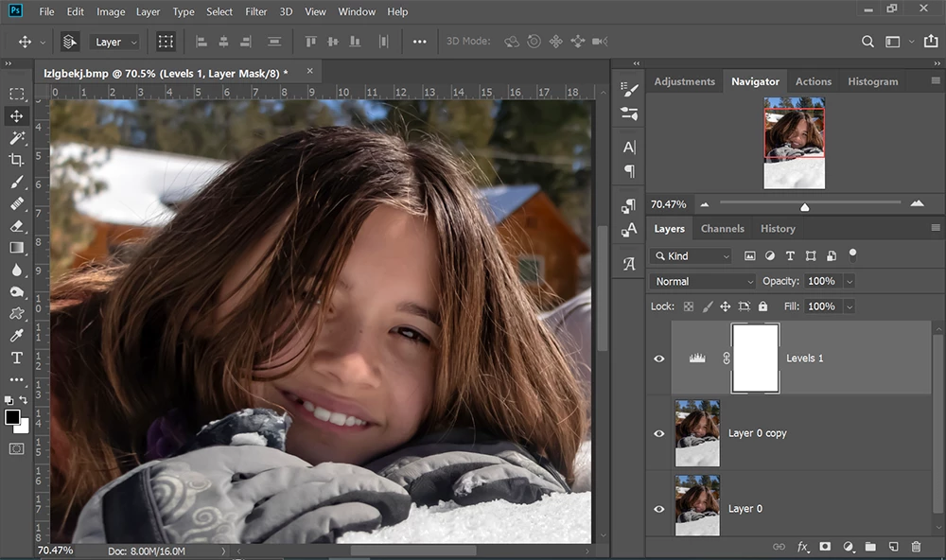
Task: Switch to the Histogram tab
Action: 872,81
